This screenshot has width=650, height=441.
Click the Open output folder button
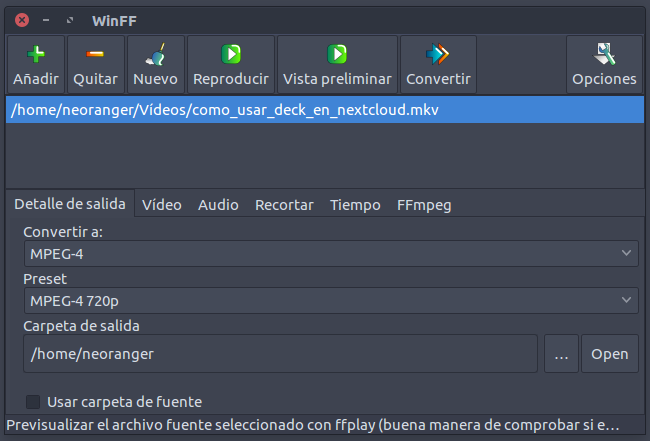coord(609,353)
